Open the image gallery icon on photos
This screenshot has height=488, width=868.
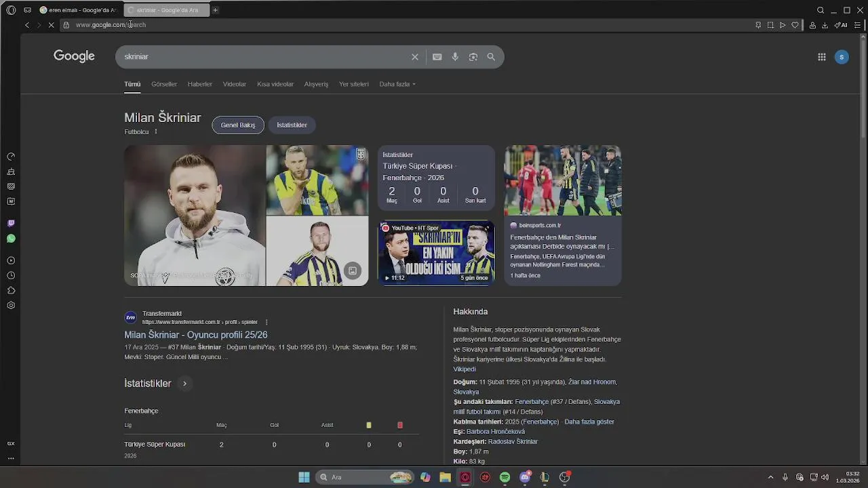click(x=353, y=270)
